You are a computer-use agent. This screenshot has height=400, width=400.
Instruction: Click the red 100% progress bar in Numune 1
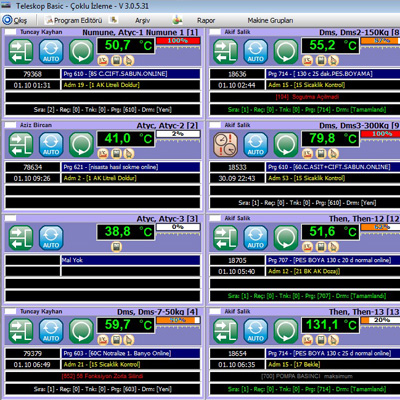178,41
